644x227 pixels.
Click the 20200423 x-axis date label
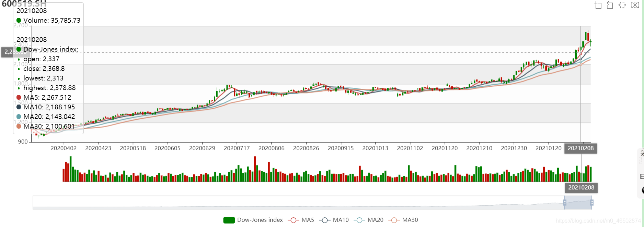(98, 148)
